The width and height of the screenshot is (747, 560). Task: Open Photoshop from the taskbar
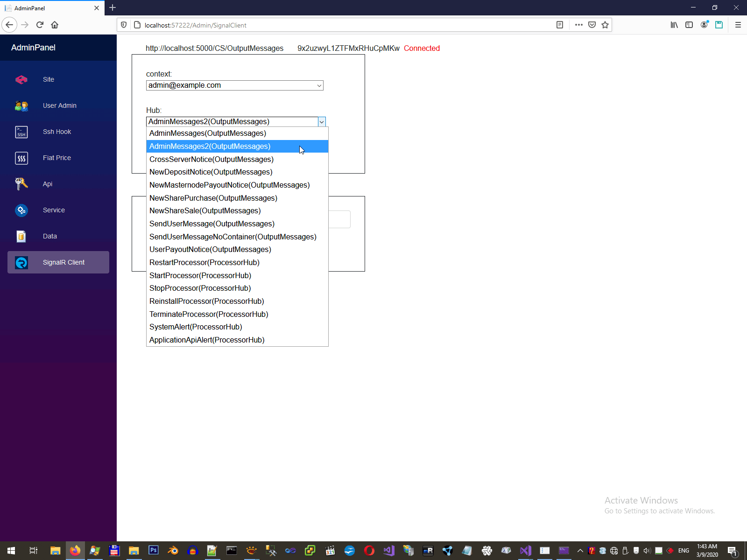pyautogui.click(x=153, y=551)
